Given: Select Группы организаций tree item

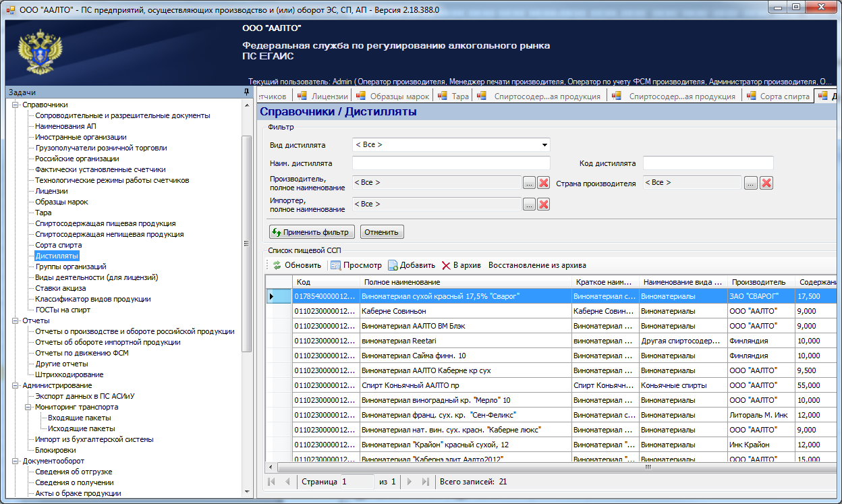Looking at the screenshot, I should 71,267.
